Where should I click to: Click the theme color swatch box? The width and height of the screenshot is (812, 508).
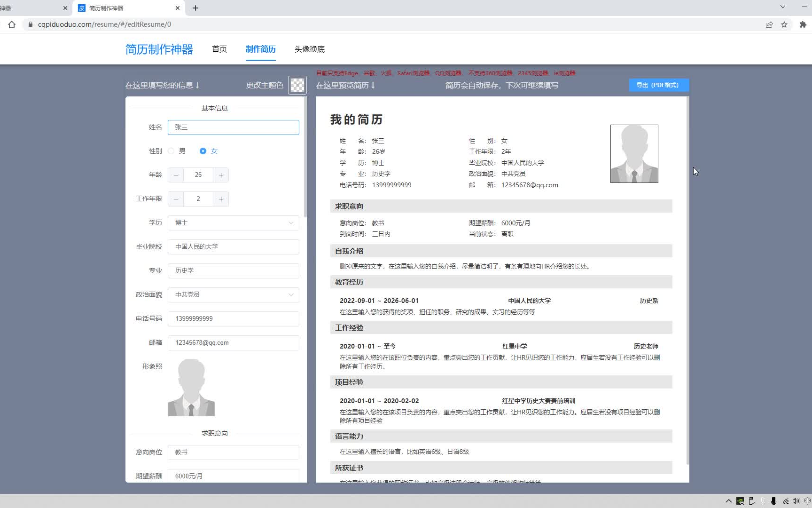pyautogui.click(x=297, y=85)
